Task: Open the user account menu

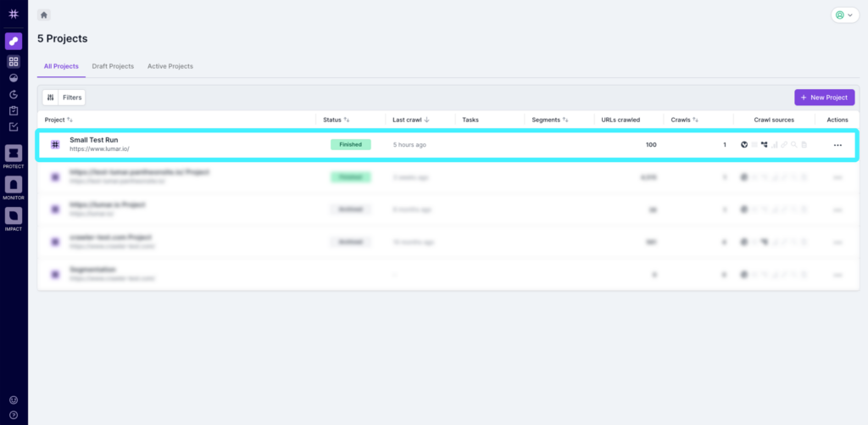Action: 845,15
